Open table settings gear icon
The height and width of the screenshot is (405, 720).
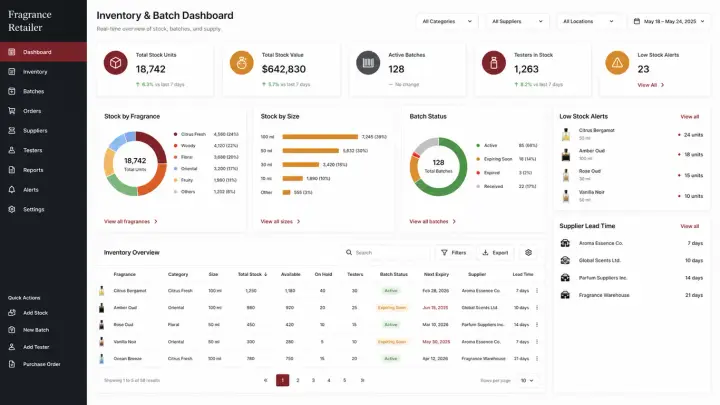click(529, 253)
